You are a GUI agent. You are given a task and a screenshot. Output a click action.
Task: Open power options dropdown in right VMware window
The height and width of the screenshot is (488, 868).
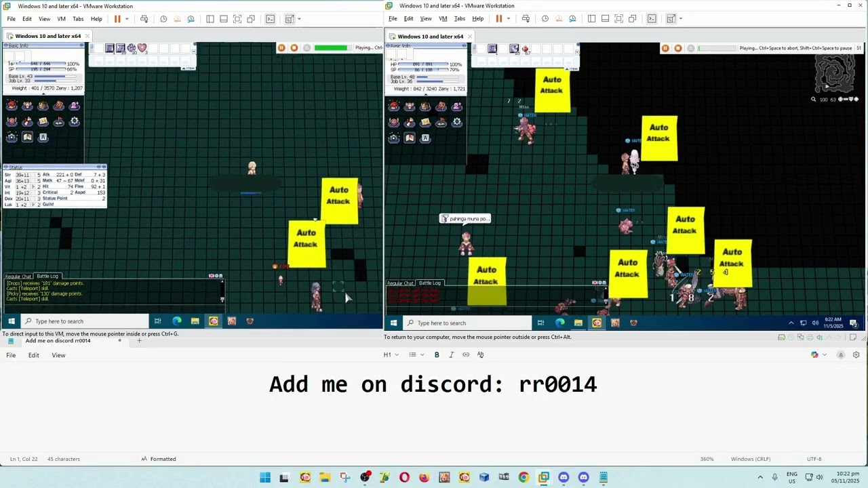click(x=509, y=18)
